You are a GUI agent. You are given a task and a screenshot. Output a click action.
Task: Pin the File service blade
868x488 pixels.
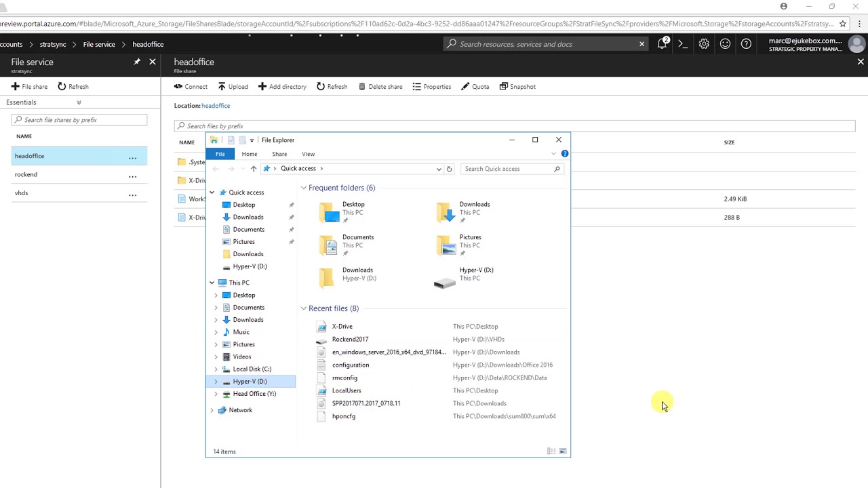coord(137,62)
